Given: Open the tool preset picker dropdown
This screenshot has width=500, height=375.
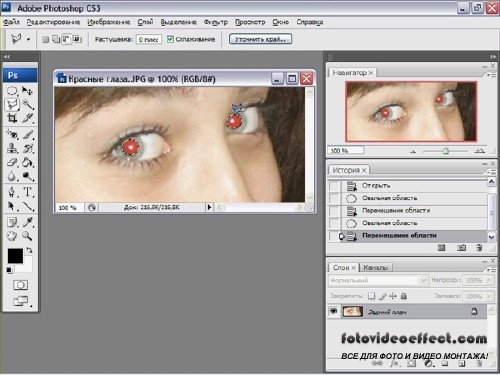Looking at the screenshot, I should tap(28, 39).
